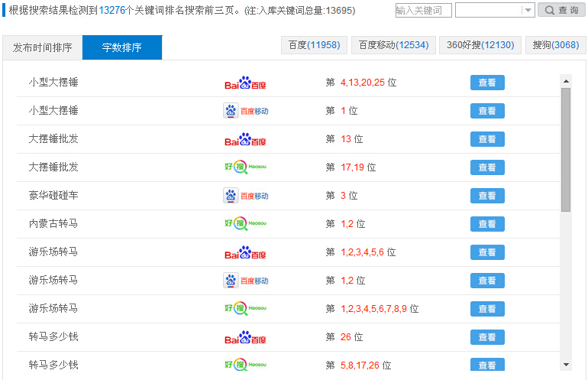The image size is (588, 380).
Task: Click ranking text 17,19
Action: (x=353, y=167)
